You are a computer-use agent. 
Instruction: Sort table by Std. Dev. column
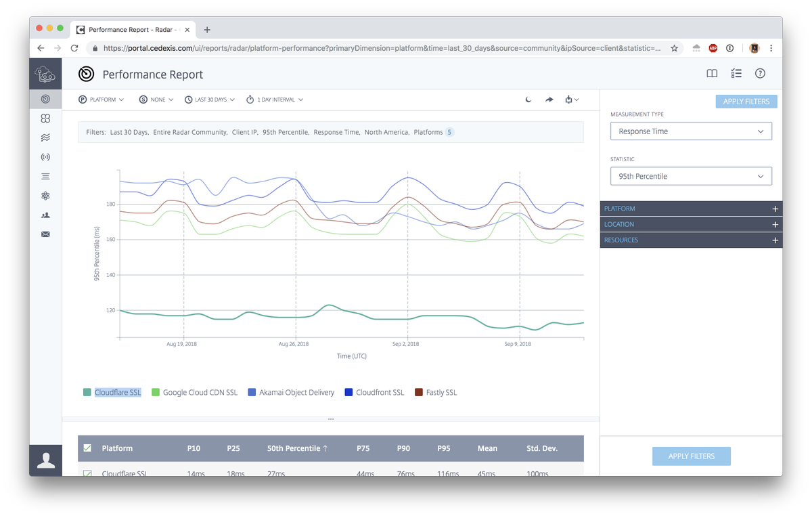[x=542, y=448]
